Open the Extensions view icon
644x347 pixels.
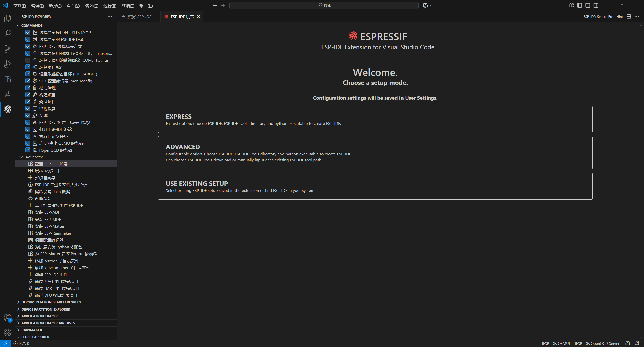tap(8, 79)
